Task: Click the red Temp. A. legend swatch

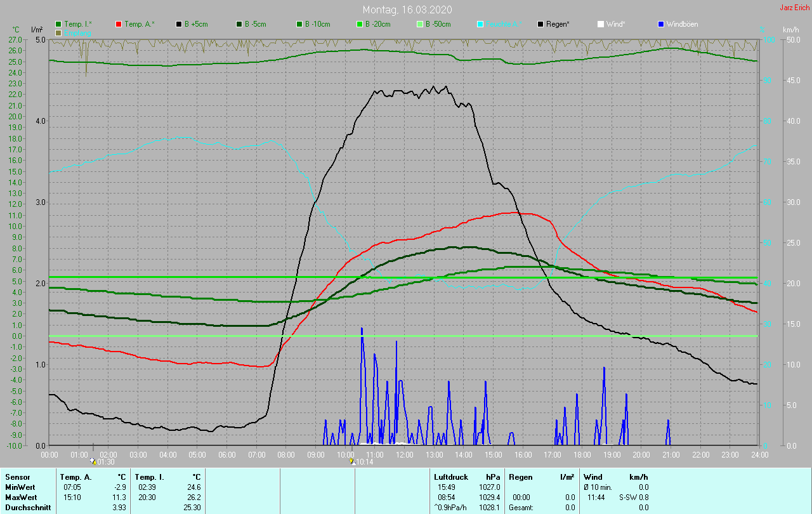Action: pos(119,24)
